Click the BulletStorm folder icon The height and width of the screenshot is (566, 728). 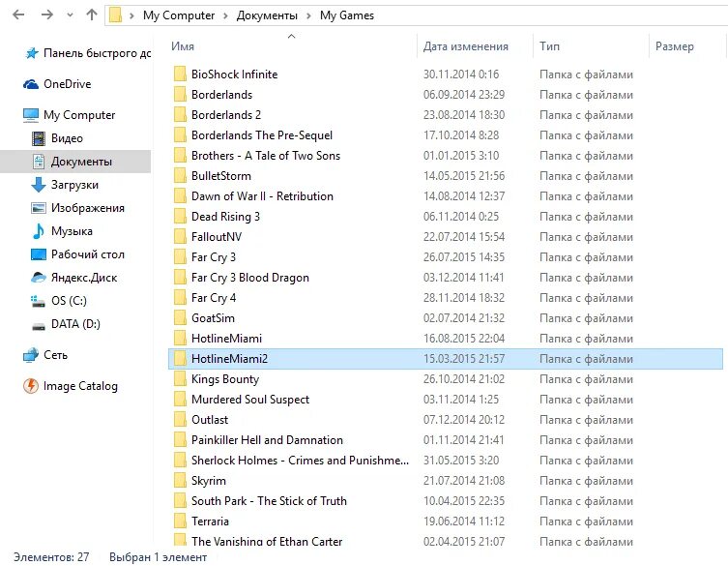[180, 176]
